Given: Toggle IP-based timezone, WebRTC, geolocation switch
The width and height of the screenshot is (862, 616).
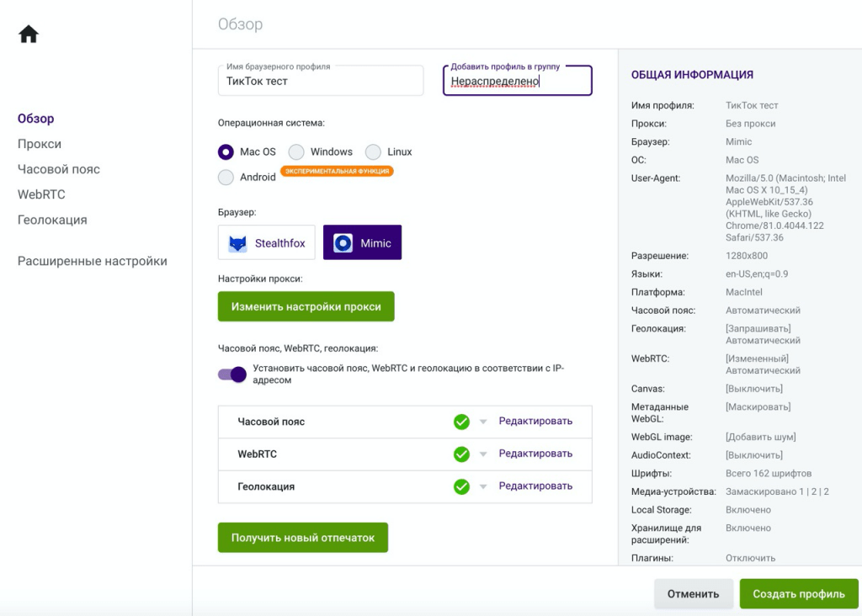Looking at the screenshot, I should (x=231, y=374).
